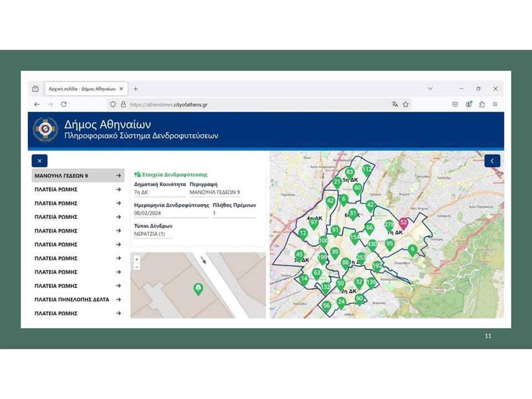Choose the 31 cluster marker
Image resolution: width=532 pixels, height=399 pixels.
[353, 214]
